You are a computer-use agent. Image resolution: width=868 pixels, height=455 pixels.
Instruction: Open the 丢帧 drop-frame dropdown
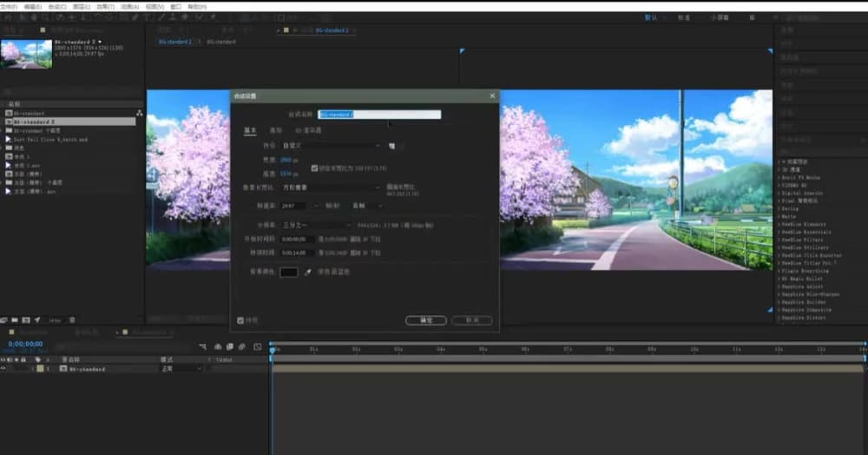[x=367, y=206]
